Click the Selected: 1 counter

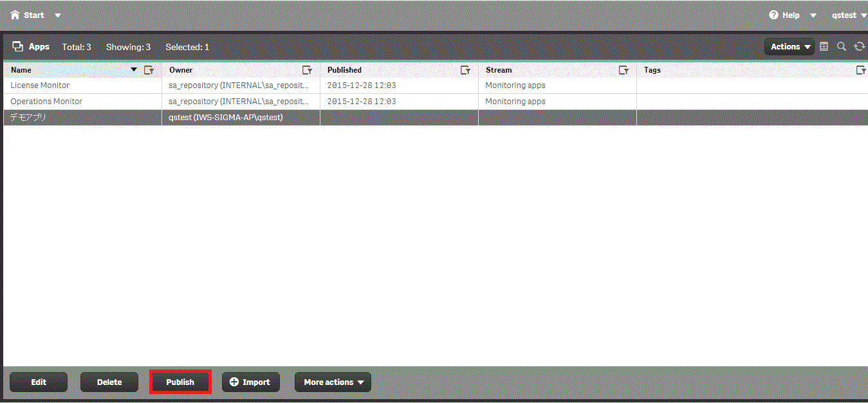point(187,47)
